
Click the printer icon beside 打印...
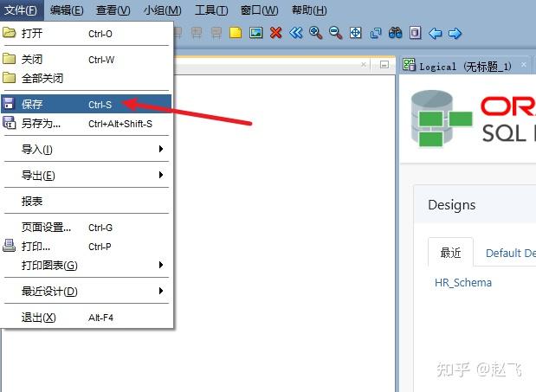point(9,246)
